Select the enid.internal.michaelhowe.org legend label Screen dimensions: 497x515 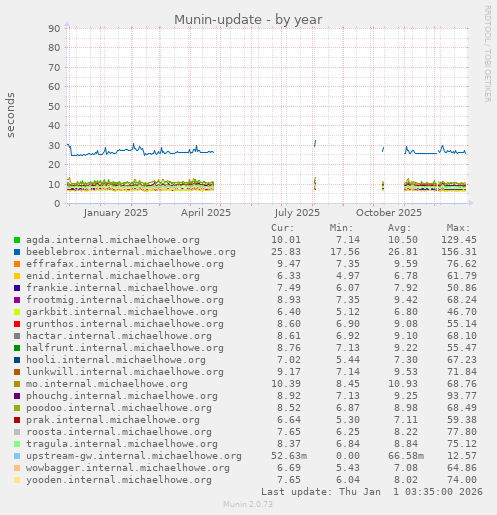click(113, 276)
